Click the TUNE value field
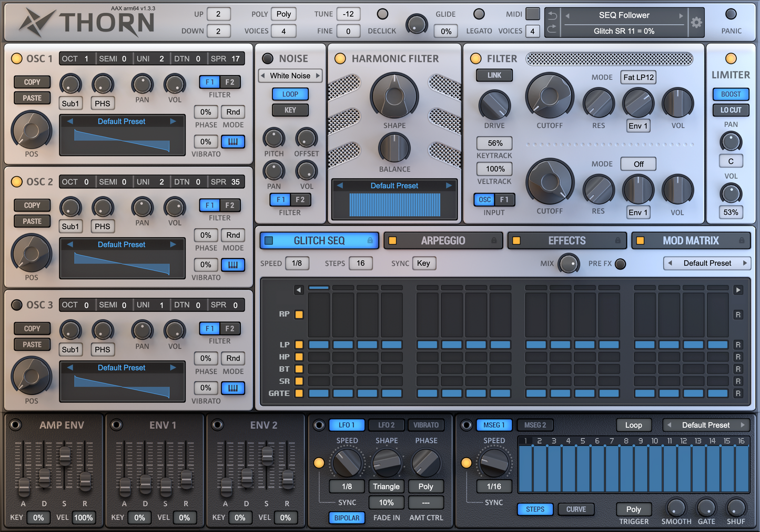Image resolution: width=760 pixels, height=532 pixels. pyautogui.click(x=348, y=14)
